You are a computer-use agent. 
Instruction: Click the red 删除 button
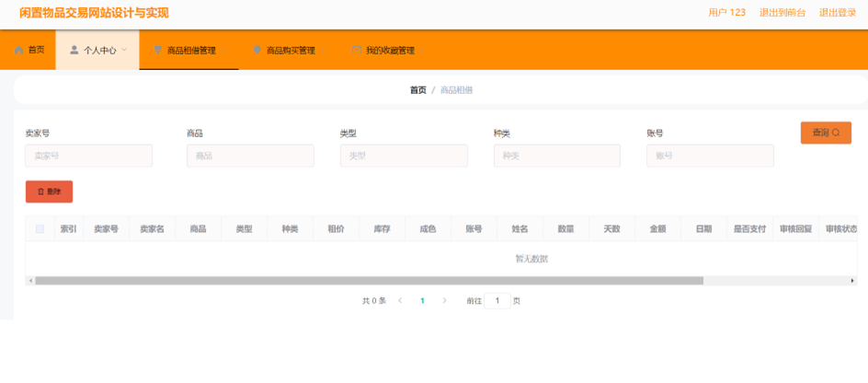tap(50, 191)
